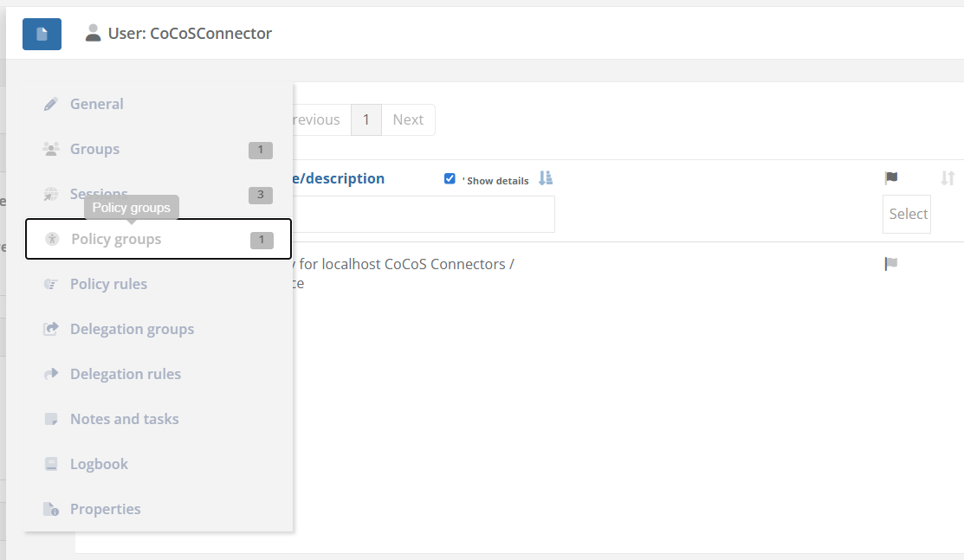Image resolution: width=964 pixels, height=560 pixels.
Task: Click the pencil icon next to General
Action: pyautogui.click(x=51, y=105)
